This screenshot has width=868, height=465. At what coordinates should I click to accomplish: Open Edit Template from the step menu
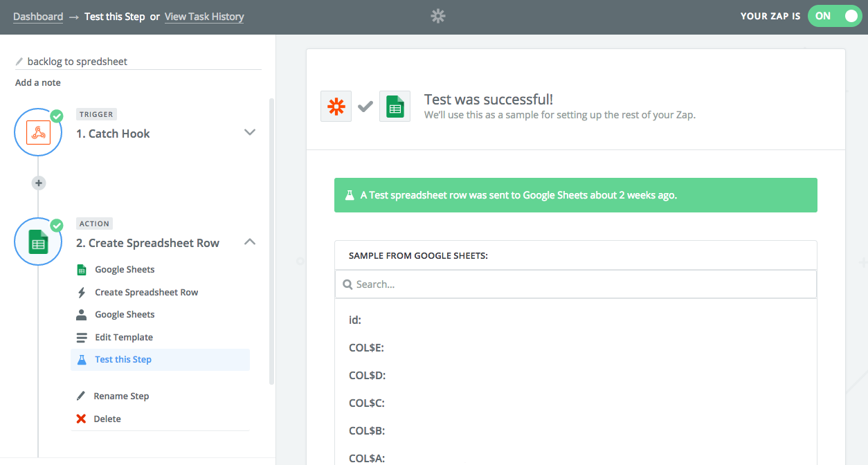click(123, 337)
